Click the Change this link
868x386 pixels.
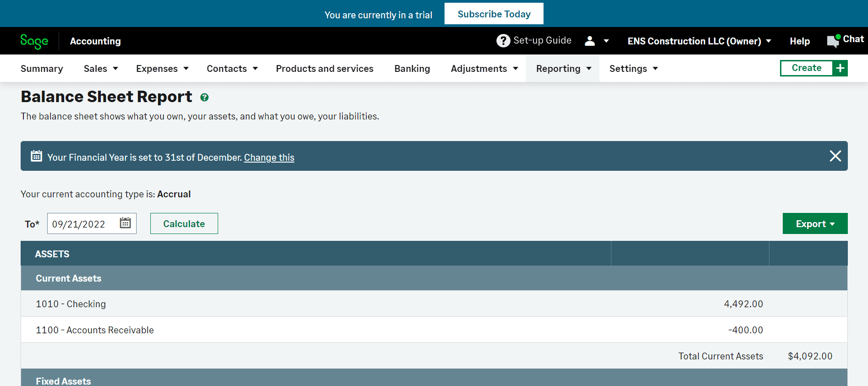(269, 158)
